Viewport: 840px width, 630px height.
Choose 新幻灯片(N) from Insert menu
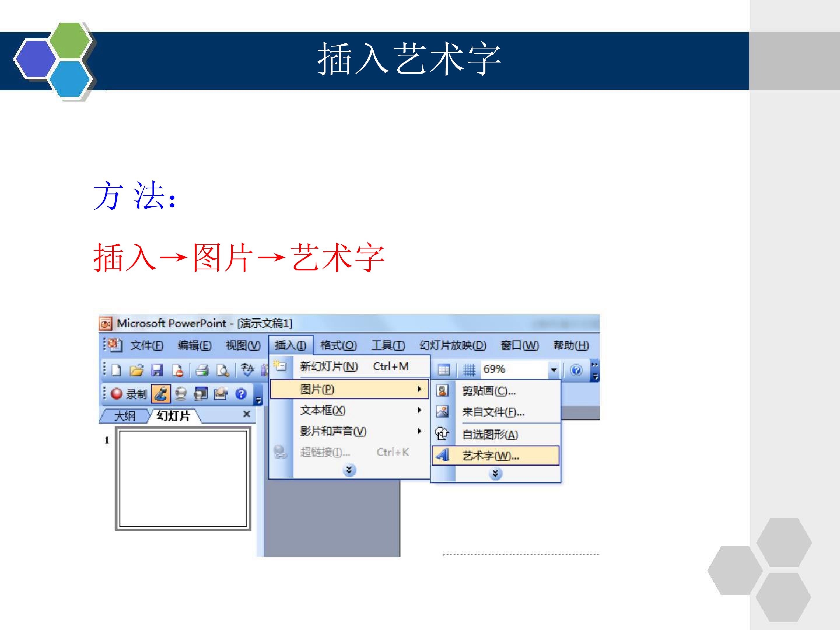pyautogui.click(x=349, y=366)
